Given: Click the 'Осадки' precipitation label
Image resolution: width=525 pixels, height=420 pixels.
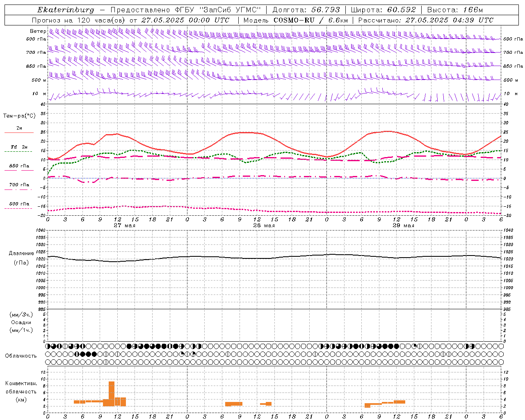Looking at the screenshot, I should tap(21, 322).
